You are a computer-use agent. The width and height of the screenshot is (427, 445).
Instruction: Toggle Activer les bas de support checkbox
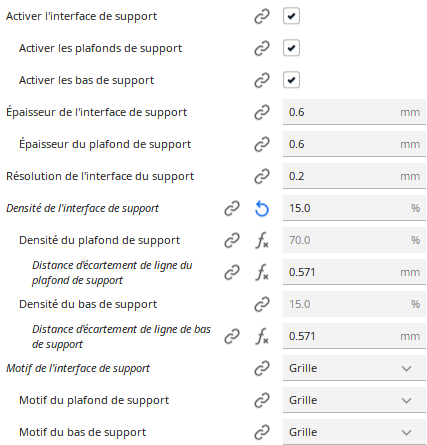click(291, 80)
